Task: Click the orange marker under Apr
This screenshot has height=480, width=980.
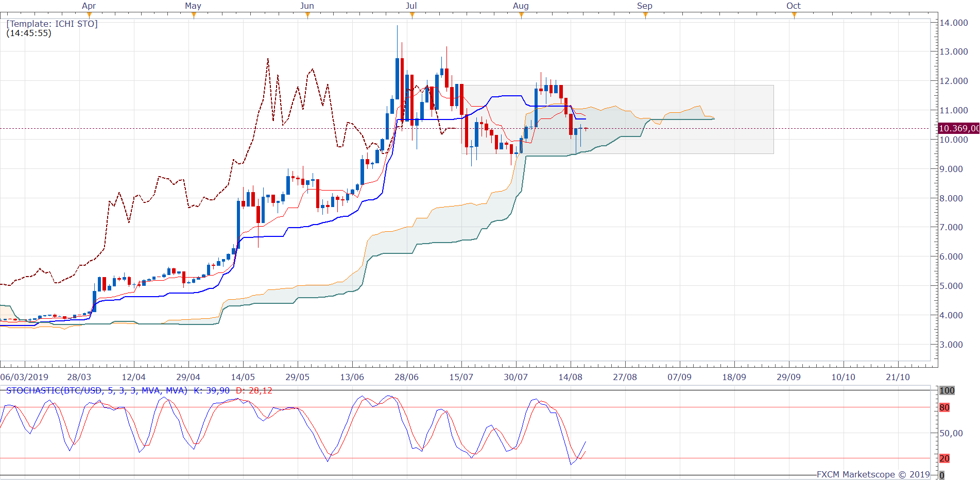Action: (89, 15)
